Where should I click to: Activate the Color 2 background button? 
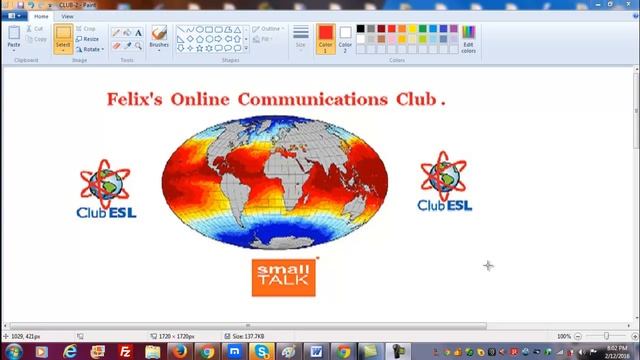point(345,39)
